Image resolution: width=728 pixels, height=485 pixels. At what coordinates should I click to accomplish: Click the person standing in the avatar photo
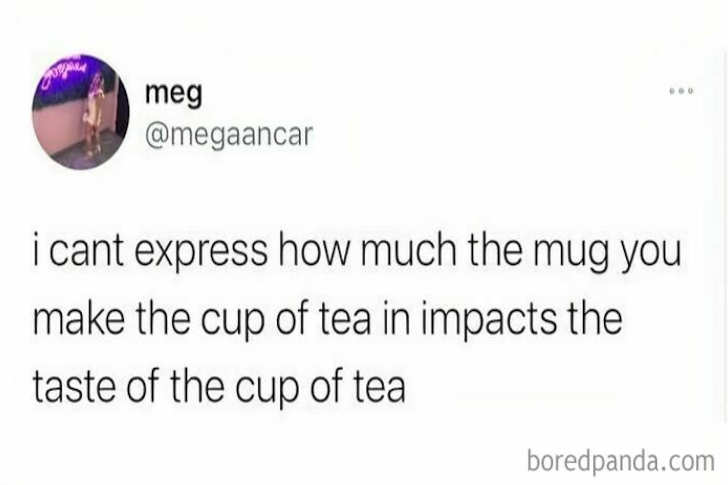point(94,118)
